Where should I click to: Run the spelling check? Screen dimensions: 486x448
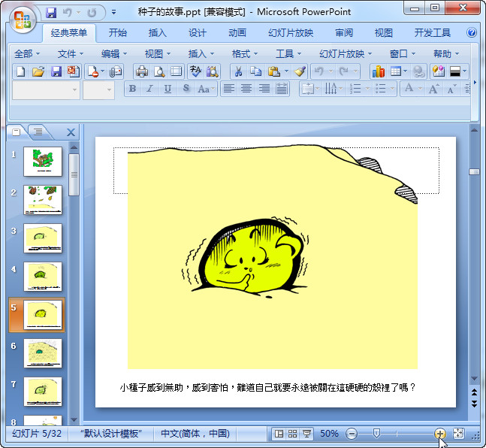tap(196, 71)
